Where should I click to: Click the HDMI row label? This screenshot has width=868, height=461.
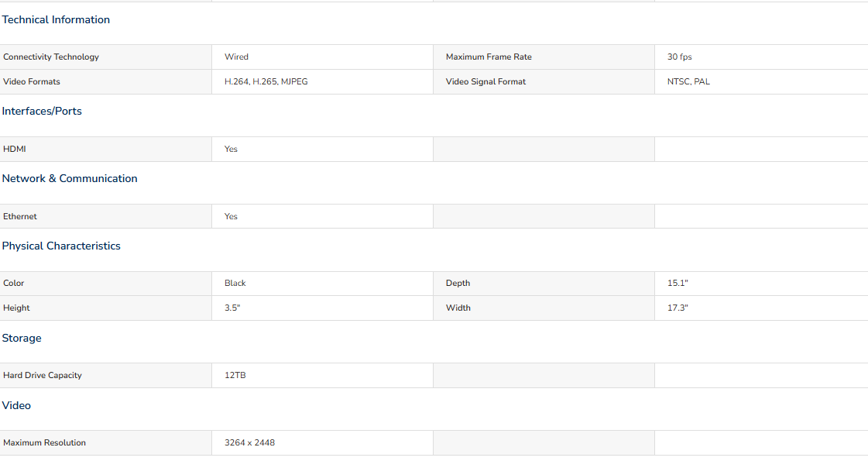click(x=15, y=149)
